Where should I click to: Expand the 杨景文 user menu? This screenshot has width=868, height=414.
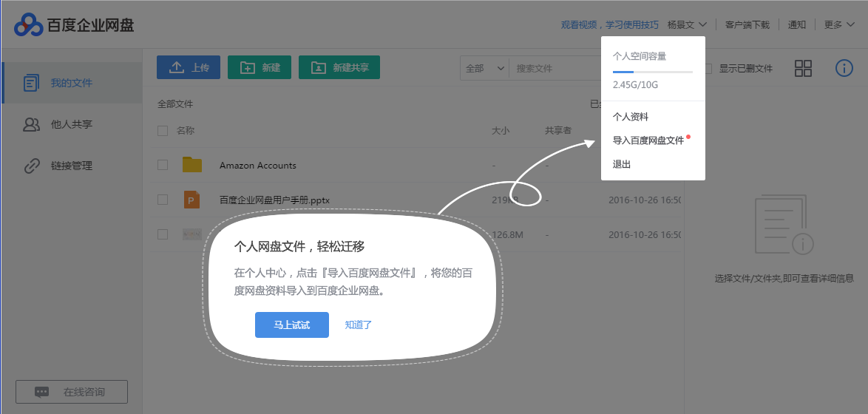coord(688,24)
